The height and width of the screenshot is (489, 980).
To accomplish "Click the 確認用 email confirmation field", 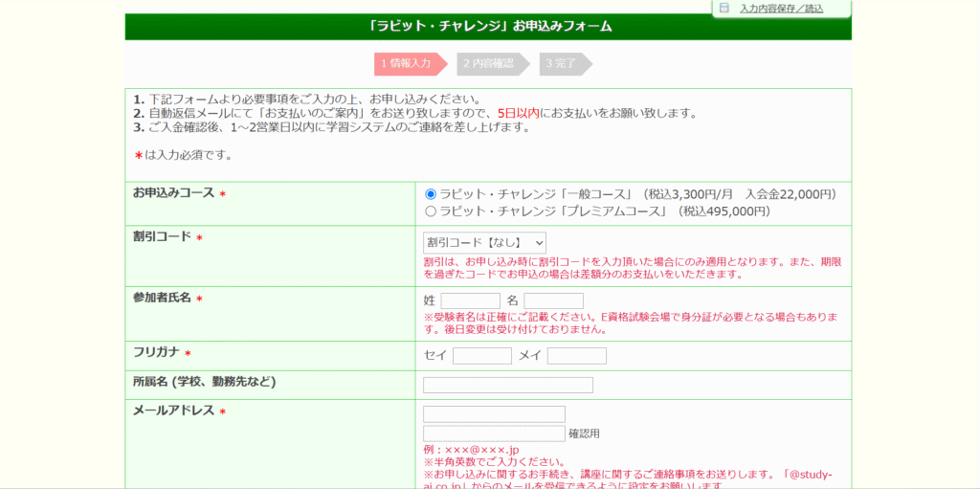I will click(x=494, y=433).
